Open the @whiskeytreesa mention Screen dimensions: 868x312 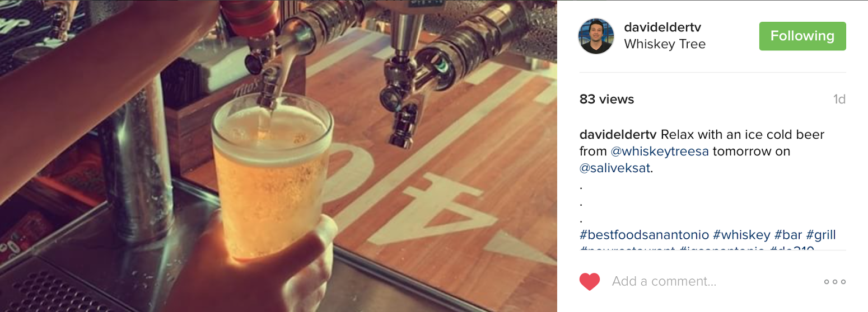(x=660, y=152)
